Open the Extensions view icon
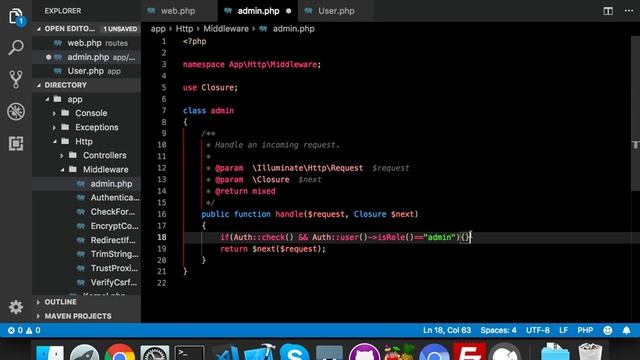Screen dimensions: 640x360 tap(16, 143)
